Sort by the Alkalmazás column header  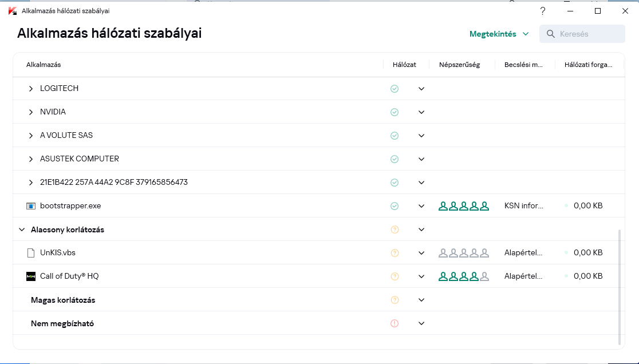(44, 65)
